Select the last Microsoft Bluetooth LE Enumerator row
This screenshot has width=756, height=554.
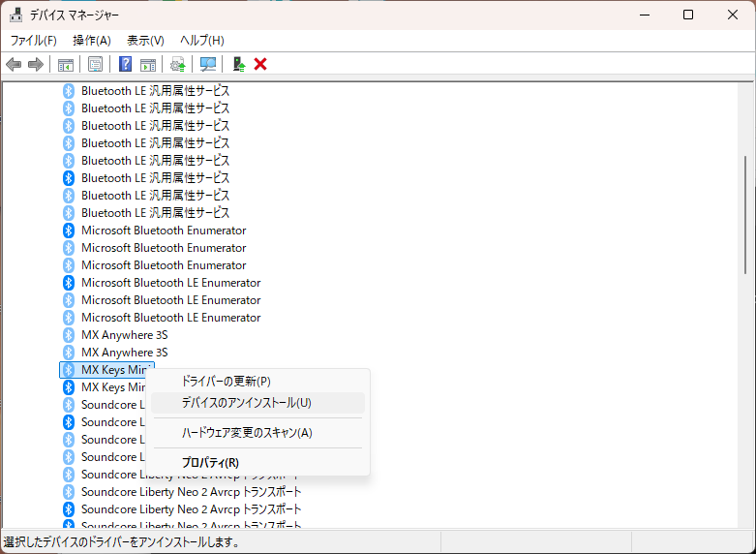(x=162, y=318)
